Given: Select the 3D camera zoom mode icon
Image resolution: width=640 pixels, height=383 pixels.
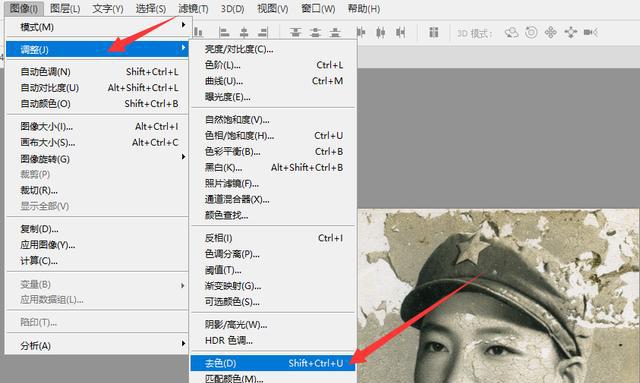Looking at the screenshot, I should 591,32.
